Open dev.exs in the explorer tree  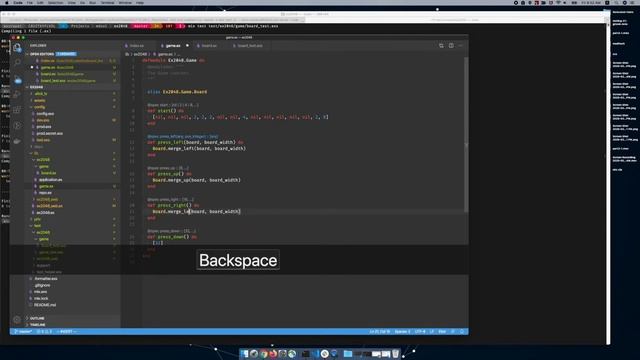click(43, 120)
